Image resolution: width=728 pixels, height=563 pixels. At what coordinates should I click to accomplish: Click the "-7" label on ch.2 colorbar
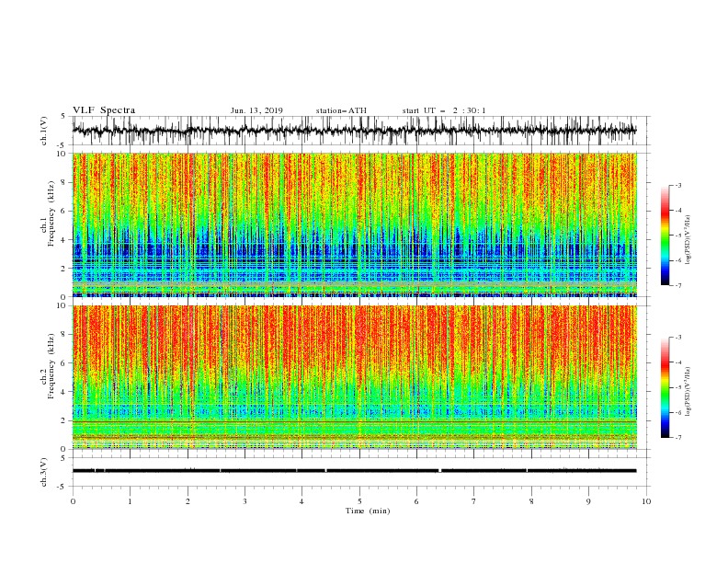(677, 437)
